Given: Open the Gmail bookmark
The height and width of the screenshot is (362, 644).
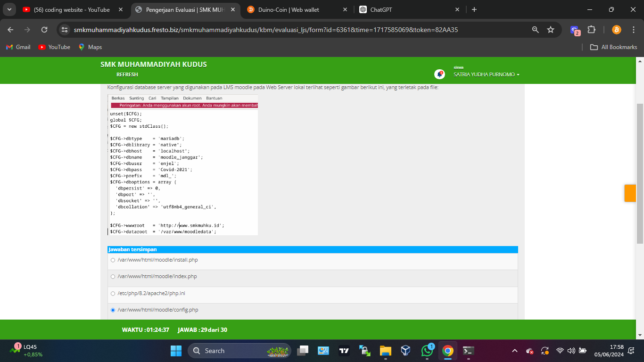Looking at the screenshot, I should point(18,47).
